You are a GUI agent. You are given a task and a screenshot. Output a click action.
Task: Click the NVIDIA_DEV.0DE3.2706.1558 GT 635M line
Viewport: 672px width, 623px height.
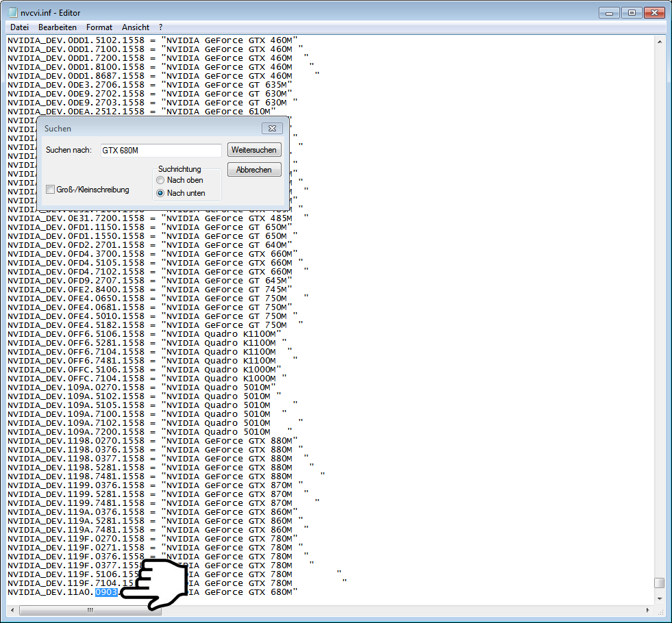[149, 85]
